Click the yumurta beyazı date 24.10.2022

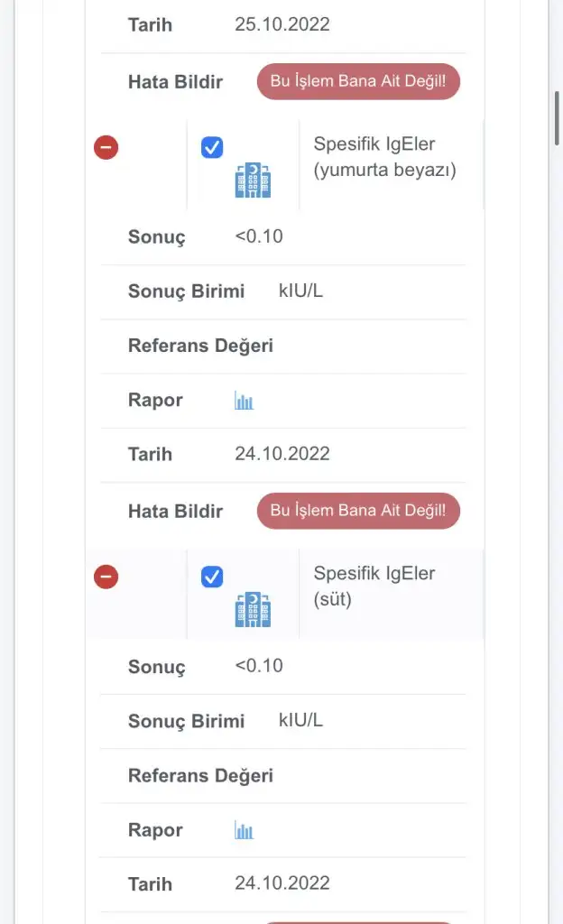click(282, 454)
